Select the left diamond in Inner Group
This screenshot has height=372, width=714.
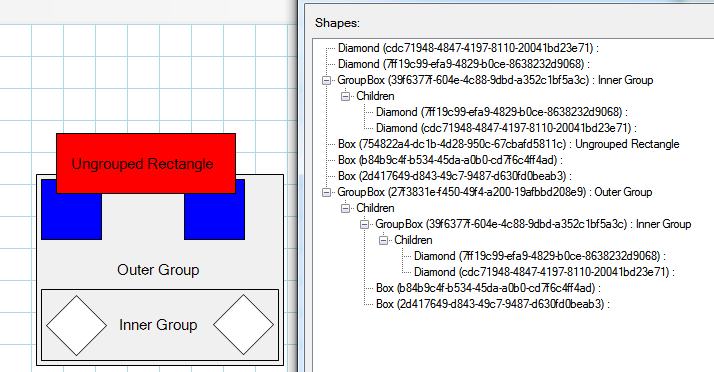coord(76,326)
